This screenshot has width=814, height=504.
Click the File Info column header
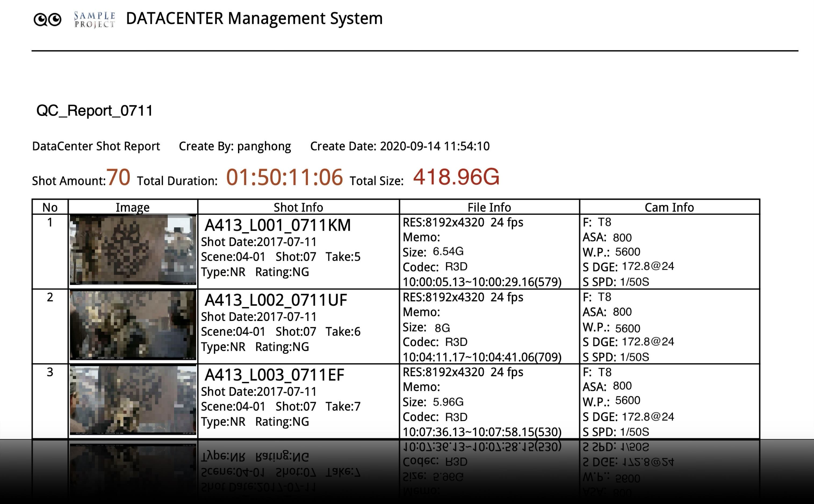click(x=489, y=207)
